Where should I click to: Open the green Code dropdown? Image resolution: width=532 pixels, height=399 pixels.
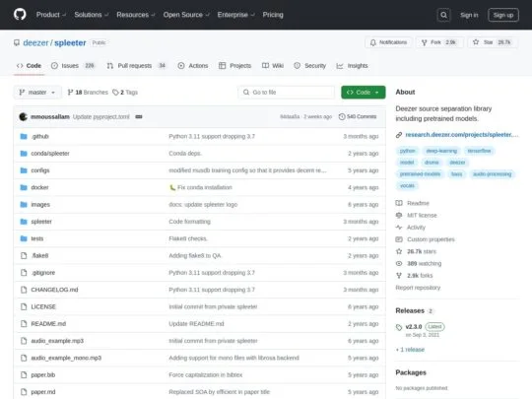pyautogui.click(x=363, y=93)
